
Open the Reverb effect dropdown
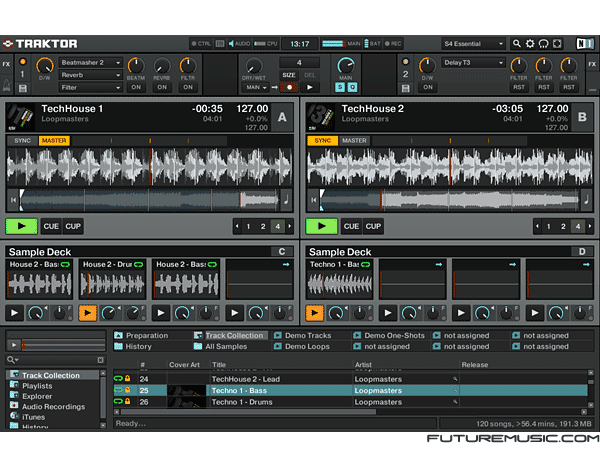point(91,75)
